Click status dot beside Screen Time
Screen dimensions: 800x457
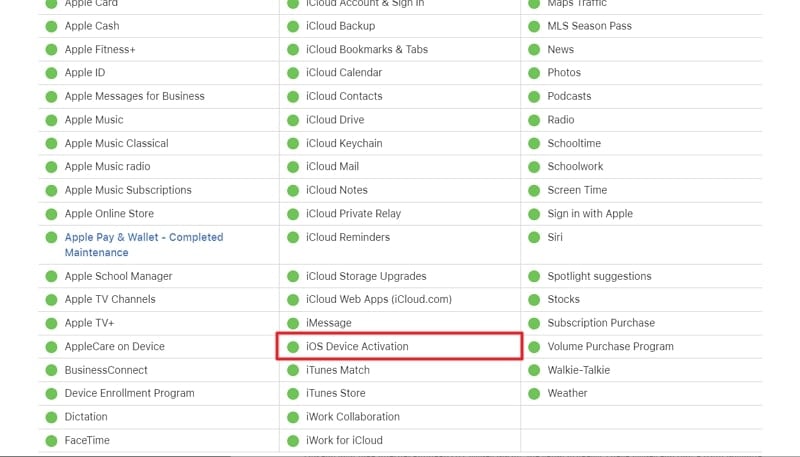pos(534,190)
